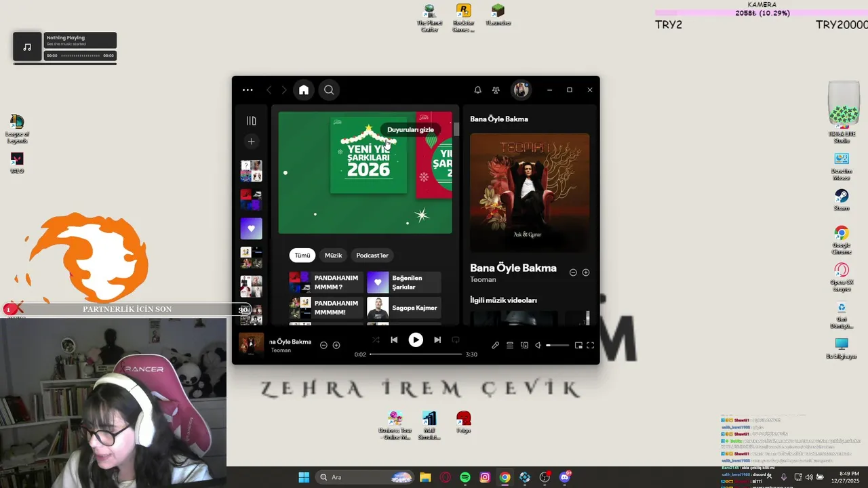Open the Mall Simulator desktop shortcut
Image resolution: width=868 pixels, height=488 pixels.
click(429, 426)
